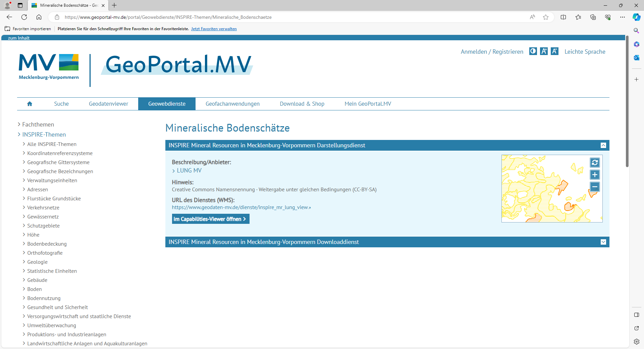Click Favoriten importieren

[28, 29]
